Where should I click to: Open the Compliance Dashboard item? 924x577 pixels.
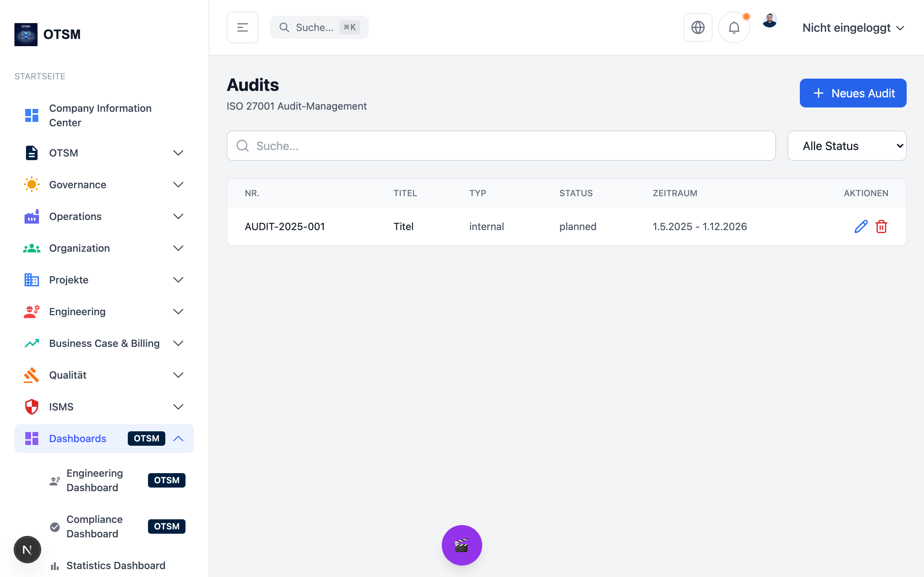tap(95, 526)
